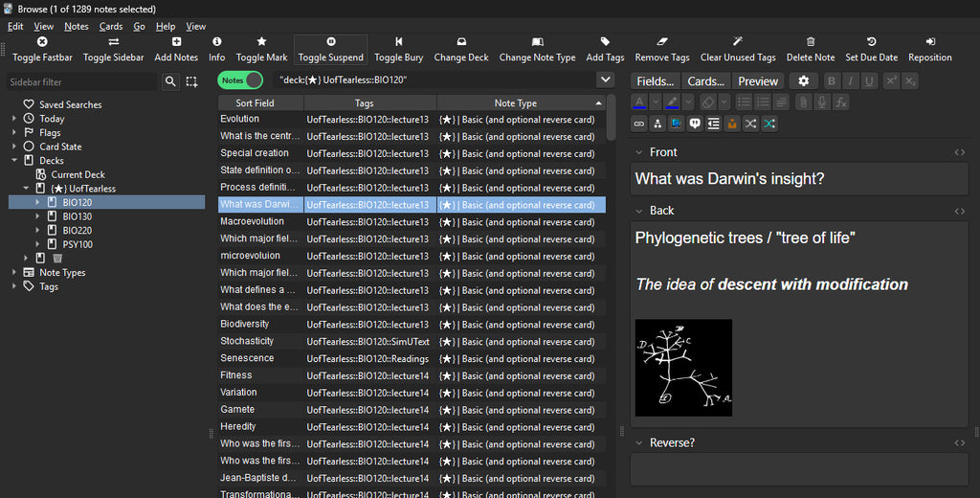Click the hierarchy tree editor icon

pos(657,124)
